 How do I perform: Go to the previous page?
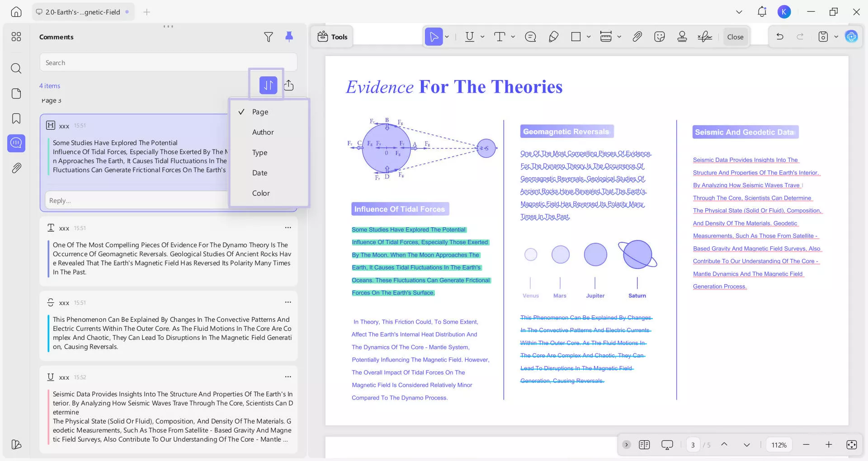click(x=724, y=445)
